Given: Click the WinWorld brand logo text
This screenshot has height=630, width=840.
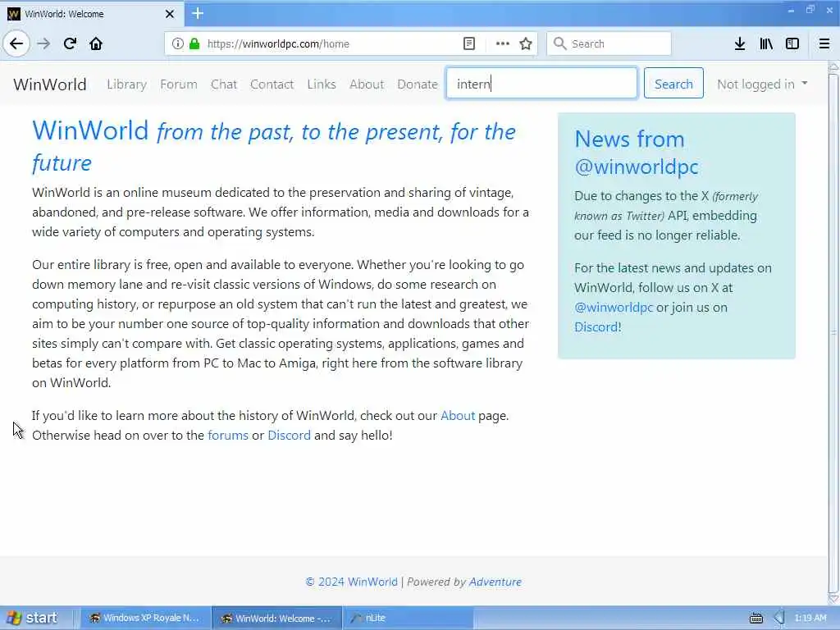Looking at the screenshot, I should tap(50, 84).
